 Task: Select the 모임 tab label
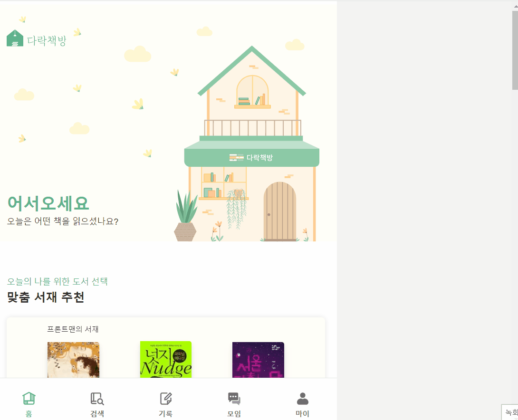click(234, 414)
